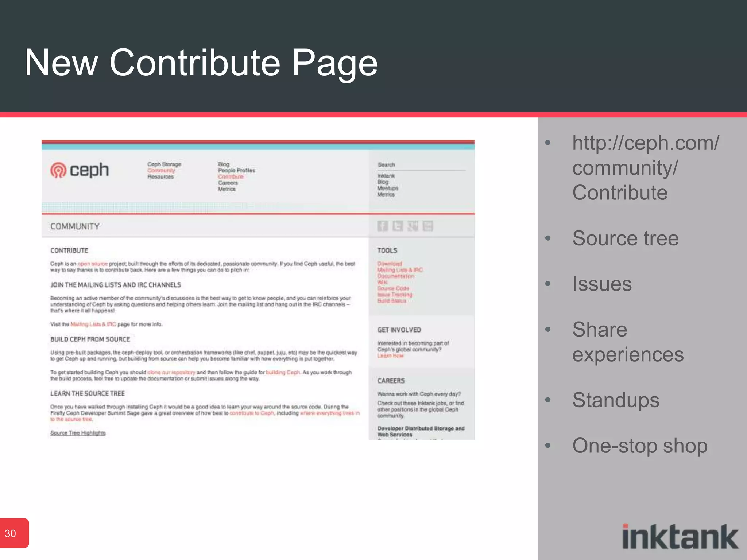
Task: Open the Build Status link in Tools
Action: tap(391, 301)
